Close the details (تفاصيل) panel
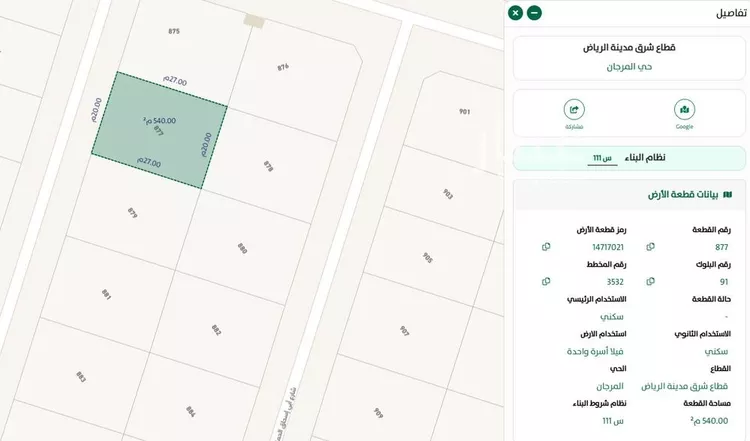The width and height of the screenshot is (750, 441). (x=515, y=13)
